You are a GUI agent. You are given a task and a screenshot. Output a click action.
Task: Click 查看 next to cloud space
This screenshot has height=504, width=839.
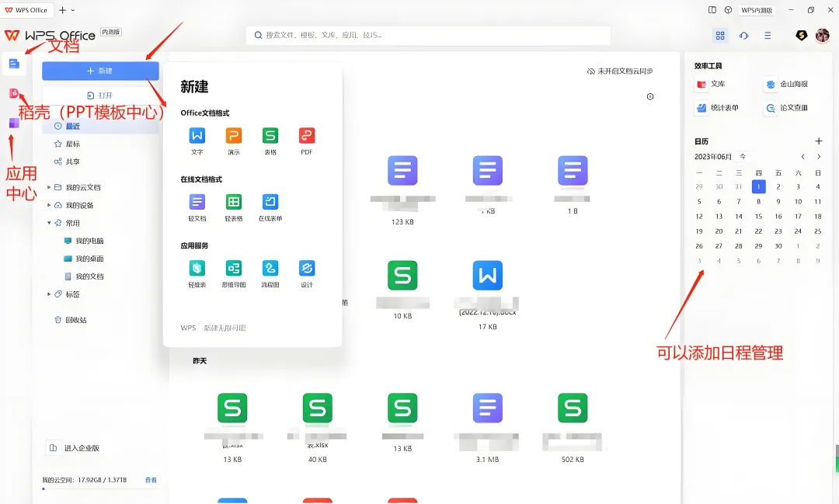151,480
